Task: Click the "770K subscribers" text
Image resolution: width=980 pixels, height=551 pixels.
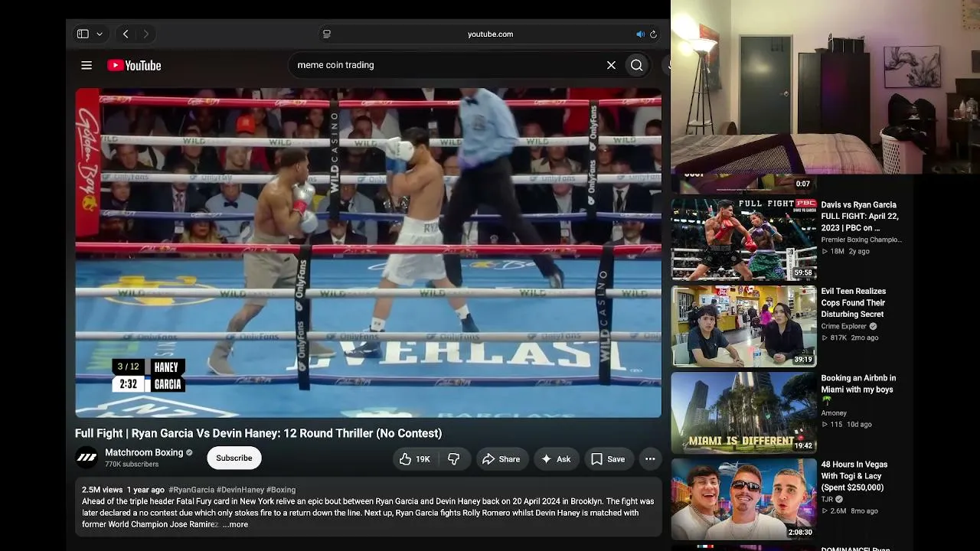Action: (132, 465)
